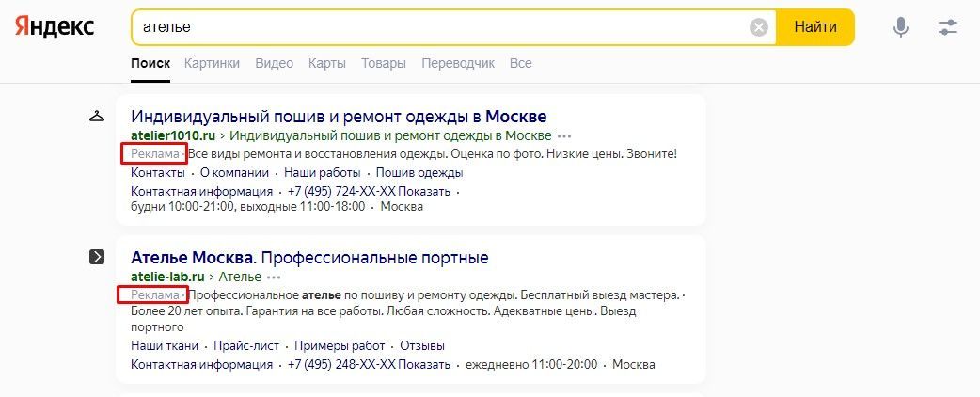Viewport: 980px width, 397px height.
Task: Open the Прайс-лист sitelink
Action: (246, 346)
